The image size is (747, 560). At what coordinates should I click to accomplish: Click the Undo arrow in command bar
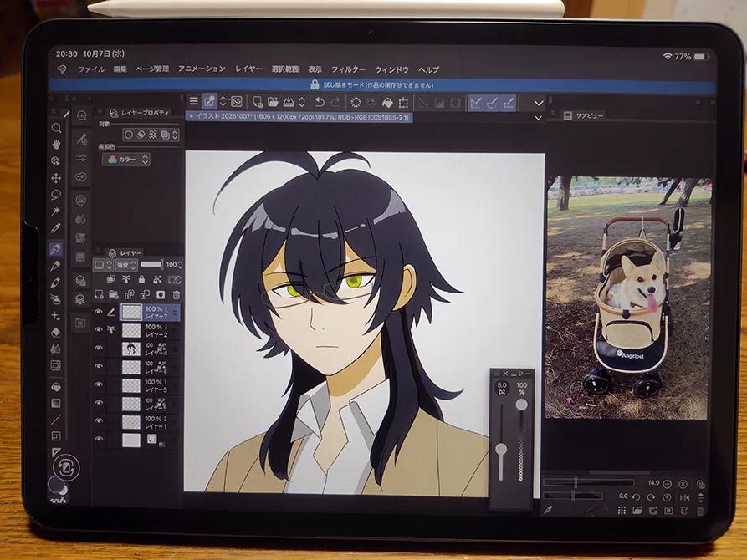pos(320,102)
